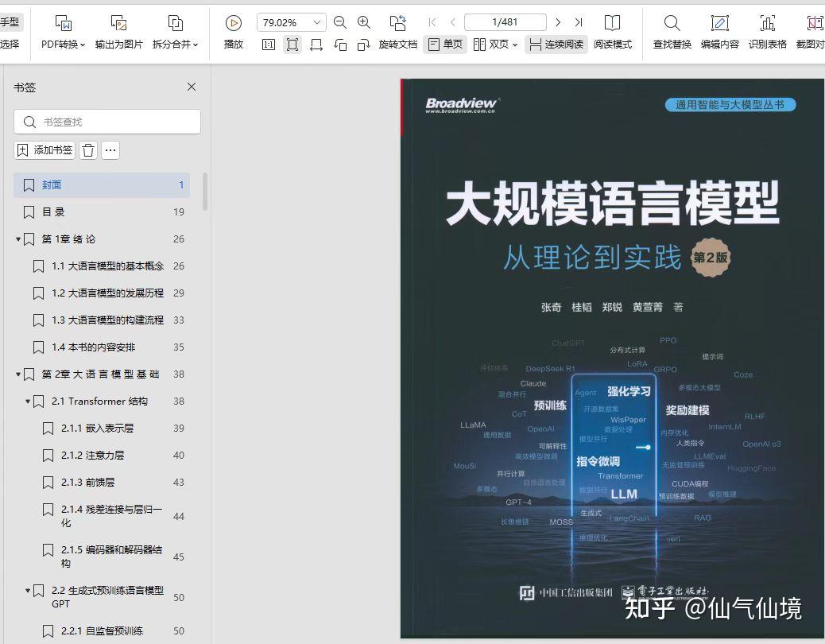The image size is (825, 644).
Task: Click 添加书签 add bookmark button
Action: 45,150
